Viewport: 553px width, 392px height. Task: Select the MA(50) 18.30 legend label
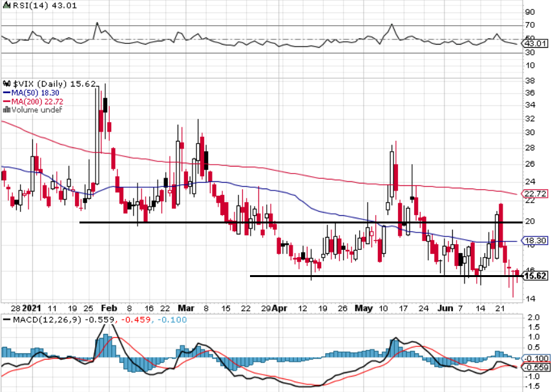[x=34, y=93]
